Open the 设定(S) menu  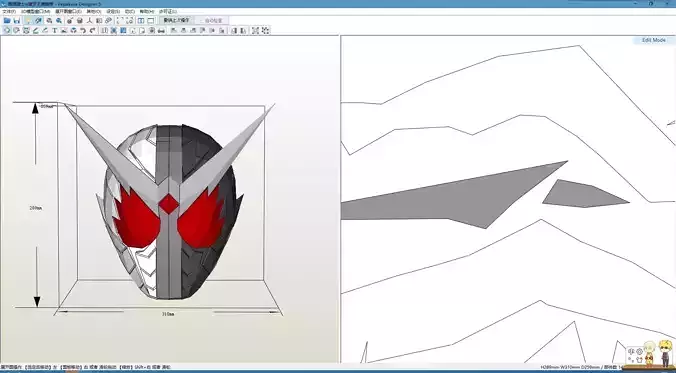tap(113, 12)
